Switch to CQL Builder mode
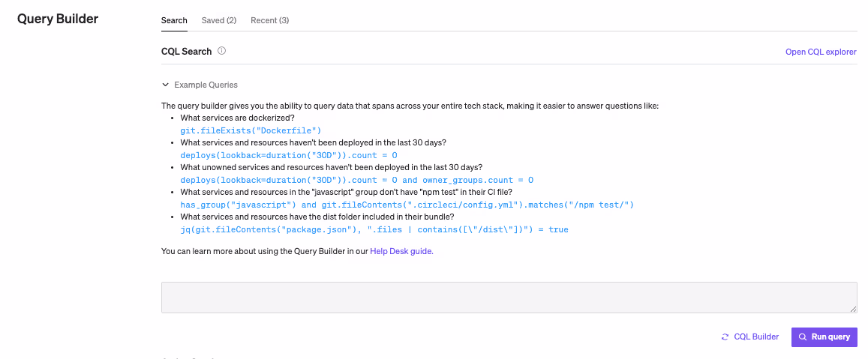 (x=755, y=337)
